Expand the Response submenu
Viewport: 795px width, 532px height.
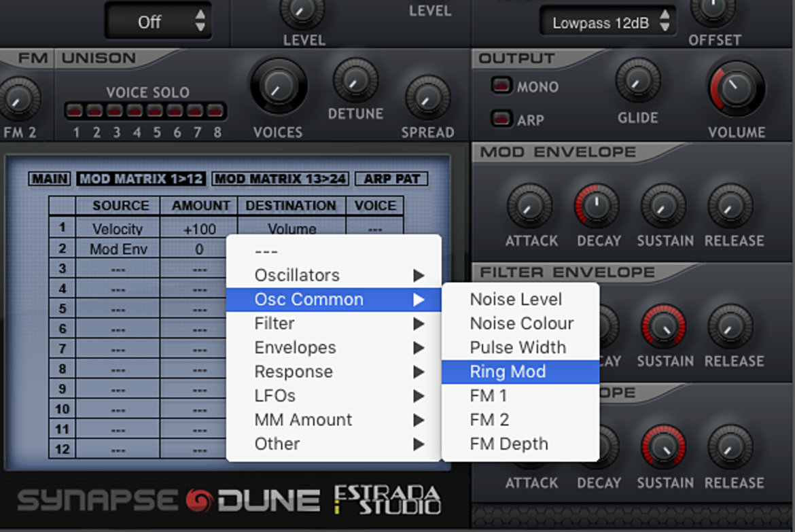pyautogui.click(x=334, y=372)
